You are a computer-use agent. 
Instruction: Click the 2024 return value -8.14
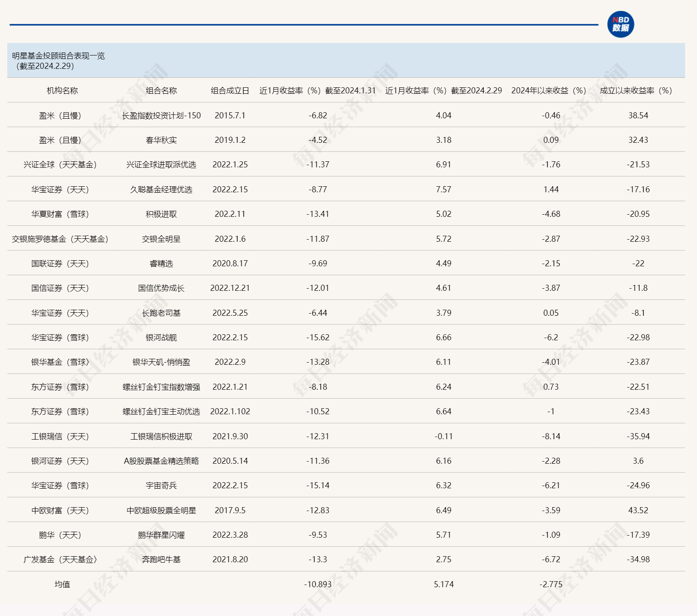tap(551, 437)
